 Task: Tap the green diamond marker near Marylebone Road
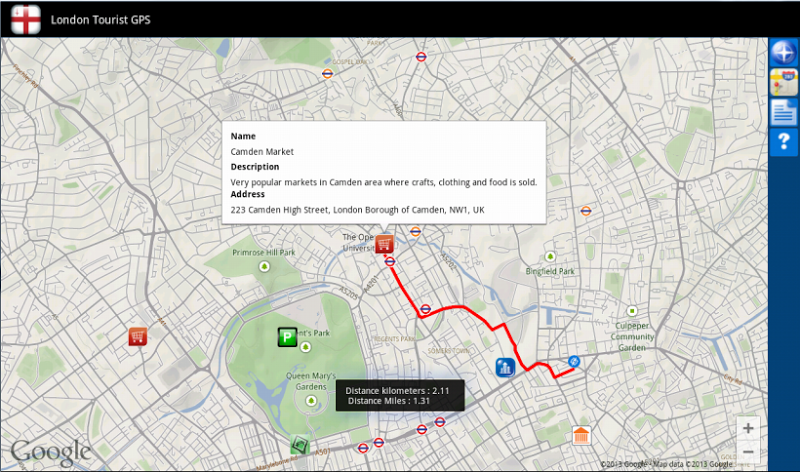pyautogui.click(x=300, y=444)
